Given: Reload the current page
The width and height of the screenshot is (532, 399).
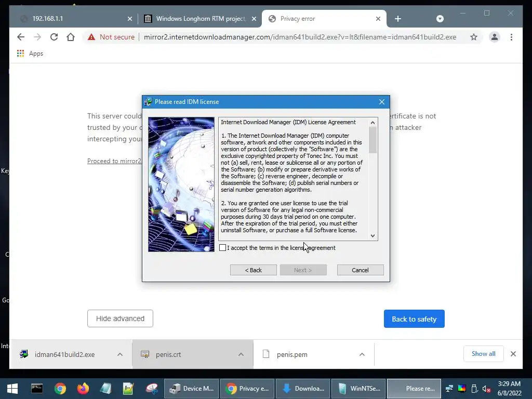Looking at the screenshot, I should click(x=54, y=37).
